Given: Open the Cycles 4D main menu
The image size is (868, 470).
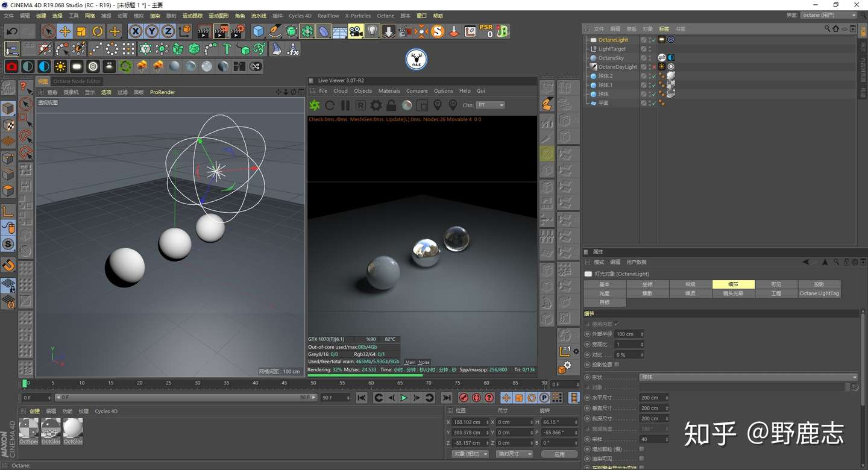Looking at the screenshot, I should [300, 16].
